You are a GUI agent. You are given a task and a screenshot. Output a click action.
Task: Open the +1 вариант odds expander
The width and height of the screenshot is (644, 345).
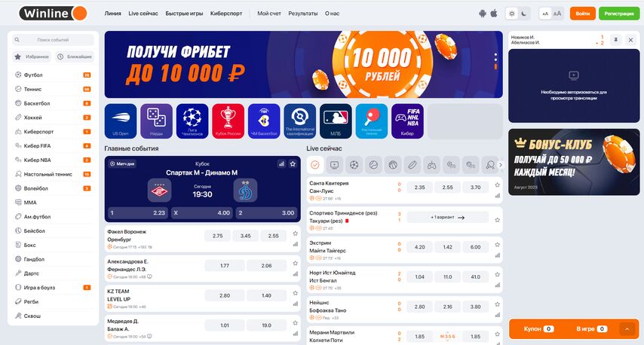point(448,218)
